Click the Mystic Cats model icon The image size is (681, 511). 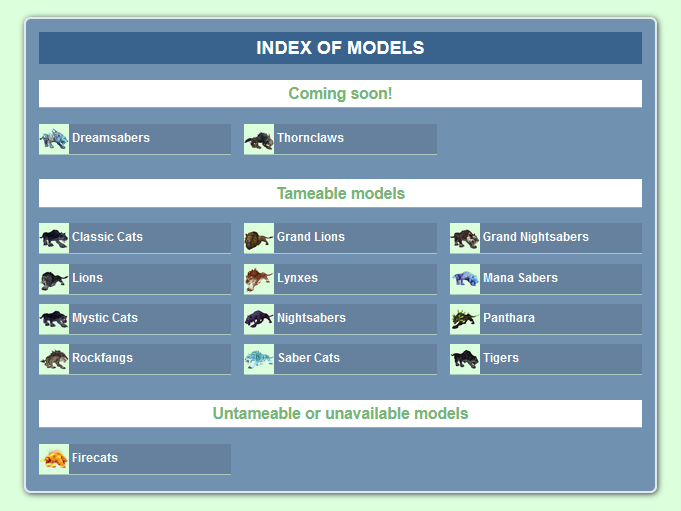tap(54, 319)
